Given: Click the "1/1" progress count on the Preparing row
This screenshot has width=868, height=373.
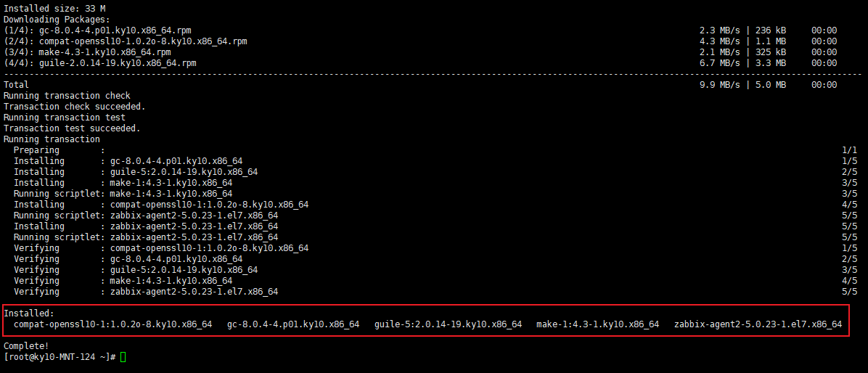Looking at the screenshot, I should click(849, 150).
